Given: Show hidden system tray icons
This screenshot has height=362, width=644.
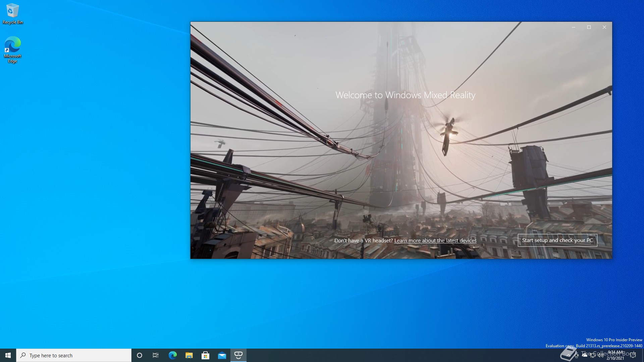Looking at the screenshot, I should 569,355.
